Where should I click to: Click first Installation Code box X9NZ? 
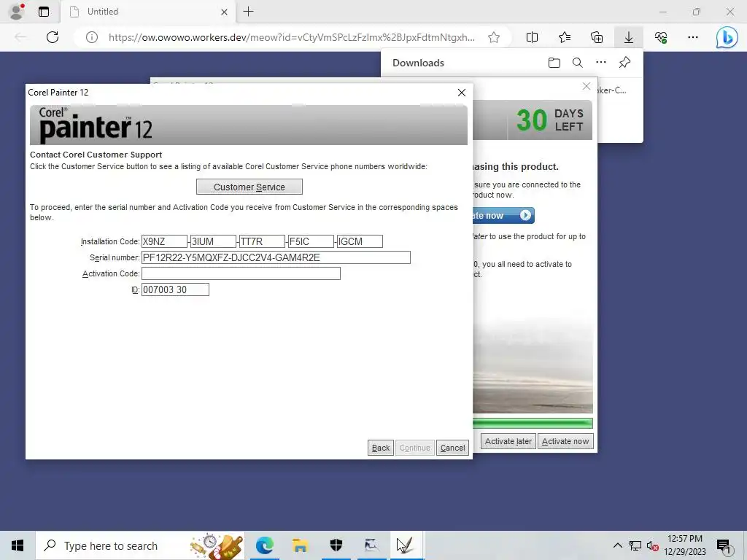point(164,241)
